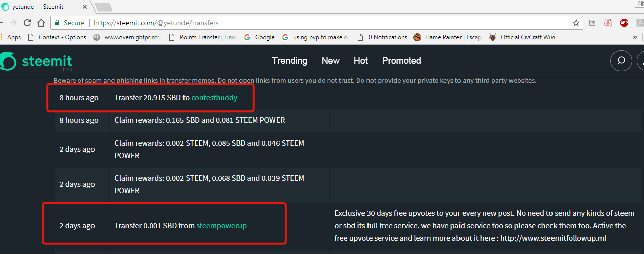
Task: Open the Steemit search icon
Action: [x=621, y=61]
